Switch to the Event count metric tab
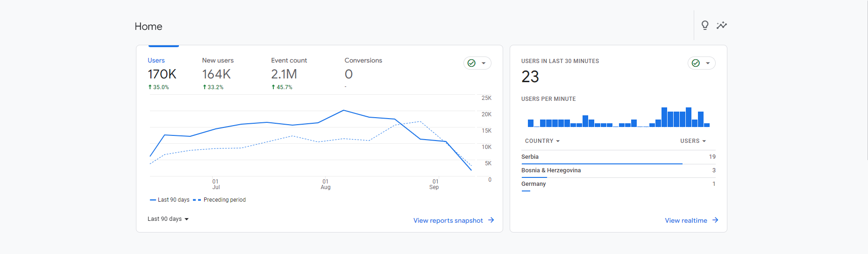 point(288,73)
